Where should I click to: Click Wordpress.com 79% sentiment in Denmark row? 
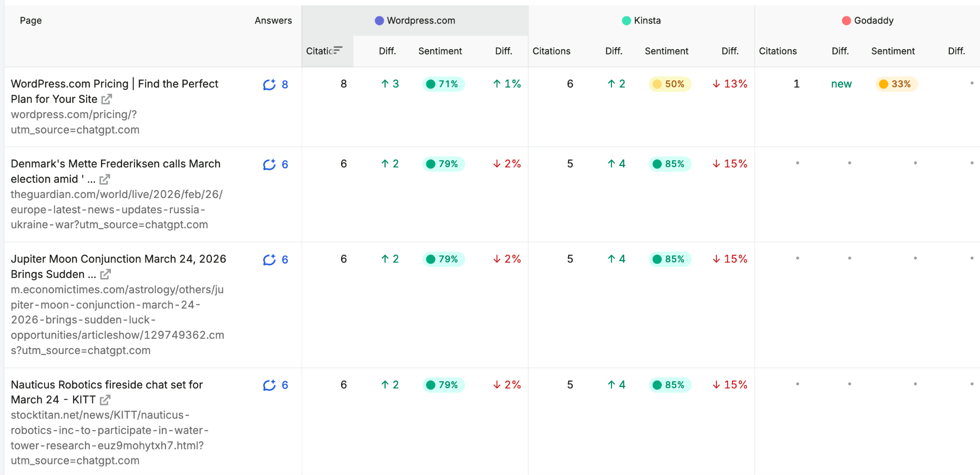(x=443, y=164)
